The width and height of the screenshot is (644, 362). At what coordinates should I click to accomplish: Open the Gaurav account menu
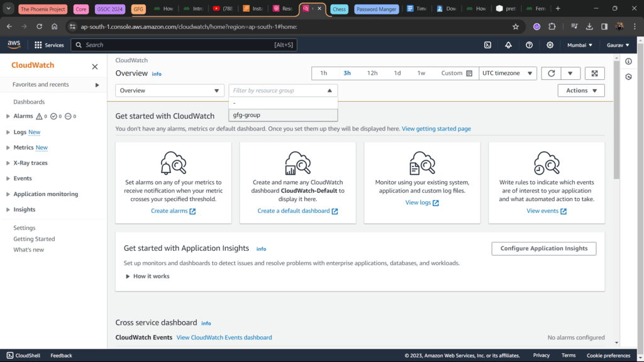coord(618,45)
